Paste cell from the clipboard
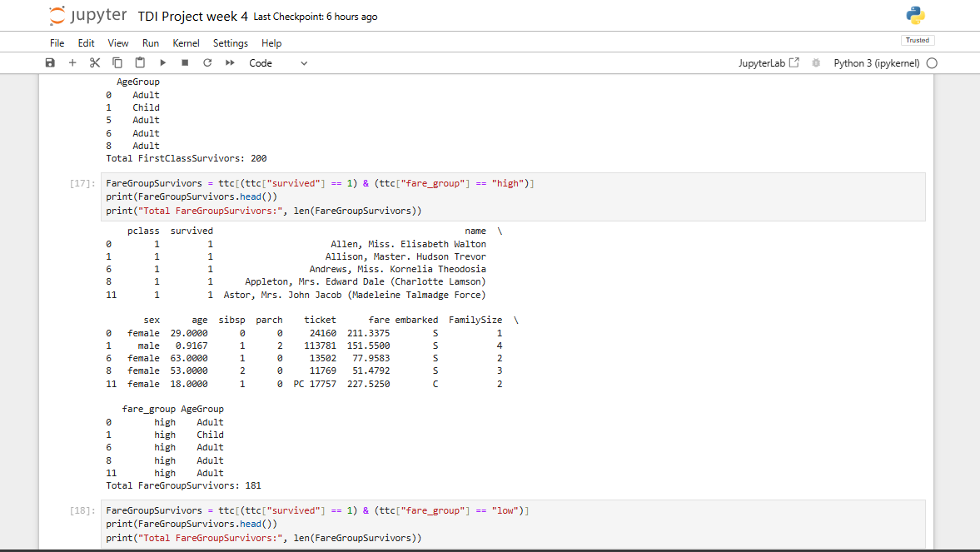 pyautogui.click(x=140, y=62)
